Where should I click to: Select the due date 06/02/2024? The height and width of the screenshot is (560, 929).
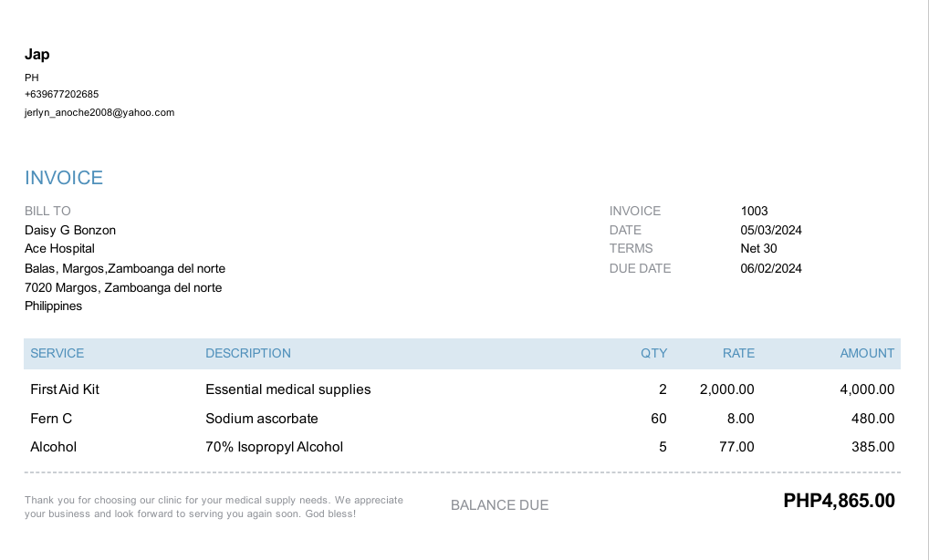(x=771, y=268)
